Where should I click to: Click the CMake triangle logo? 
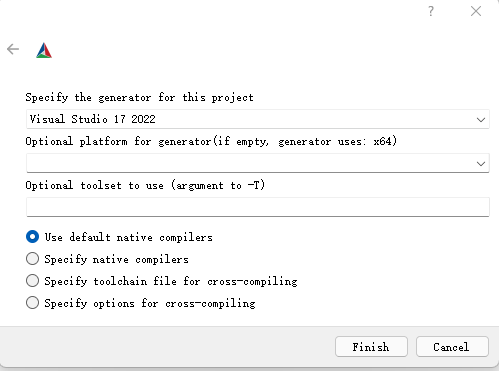[44, 50]
